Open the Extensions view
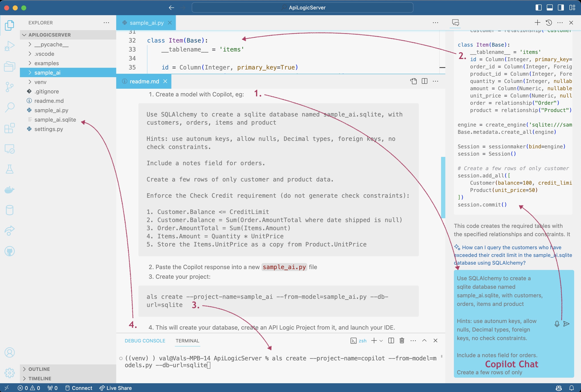This screenshot has height=392, width=581. pos(9,128)
